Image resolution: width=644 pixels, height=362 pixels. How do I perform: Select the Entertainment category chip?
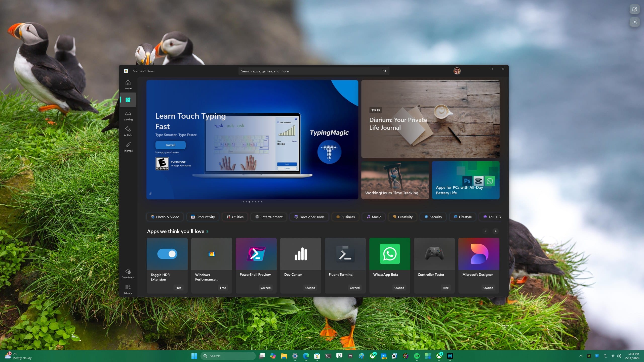[x=269, y=217]
